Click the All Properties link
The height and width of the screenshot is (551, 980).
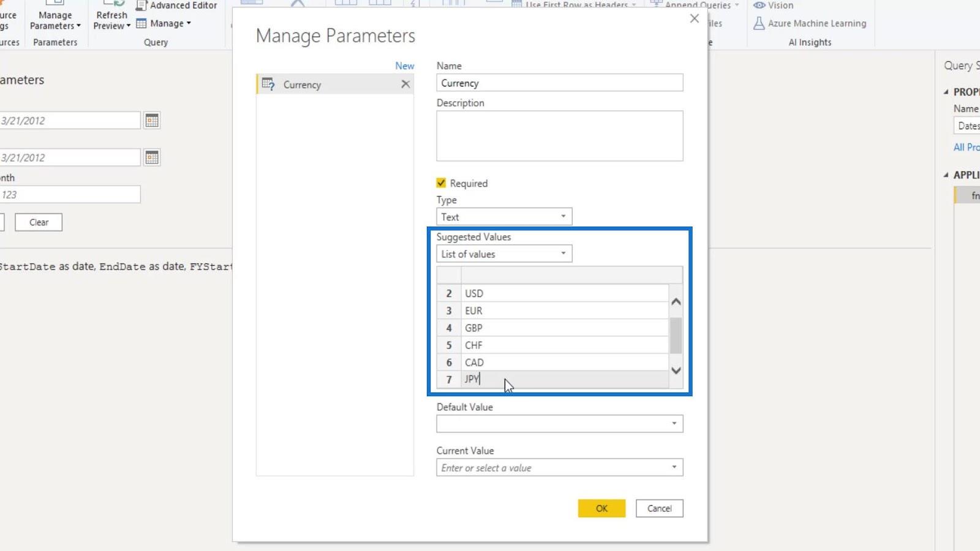[x=967, y=147]
